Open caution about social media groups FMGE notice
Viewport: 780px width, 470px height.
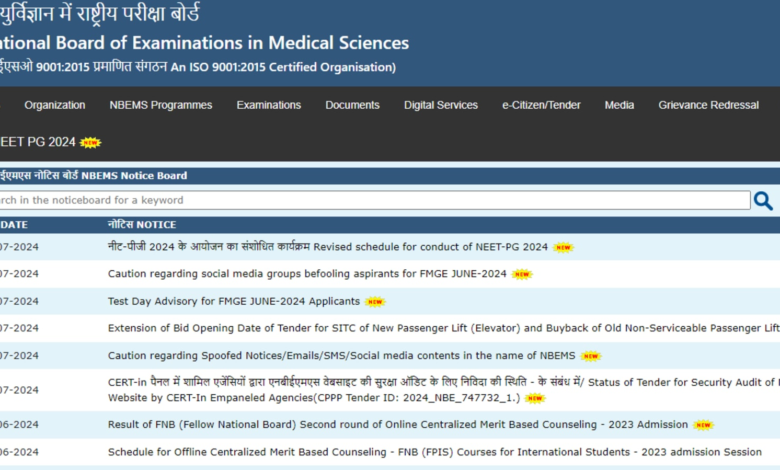tap(307, 274)
